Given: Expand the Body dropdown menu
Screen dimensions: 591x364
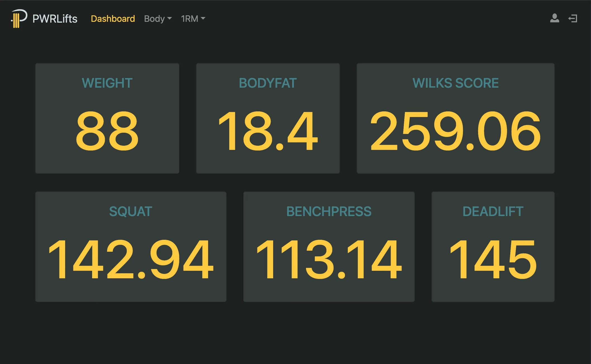Looking at the screenshot, I should [158, 19].
